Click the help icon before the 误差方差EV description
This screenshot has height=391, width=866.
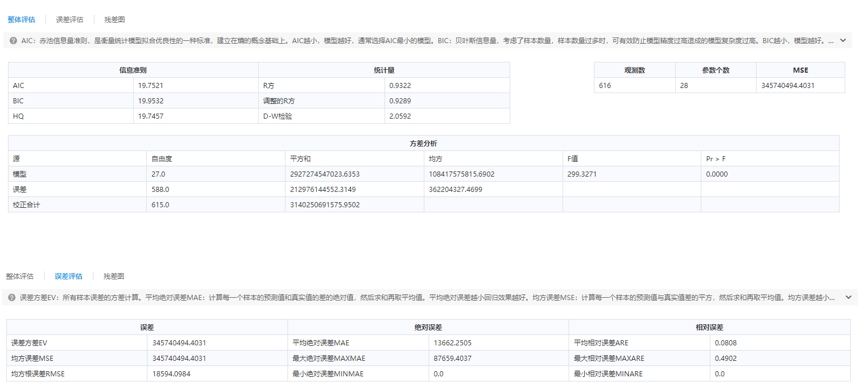(x=12, y=297)
